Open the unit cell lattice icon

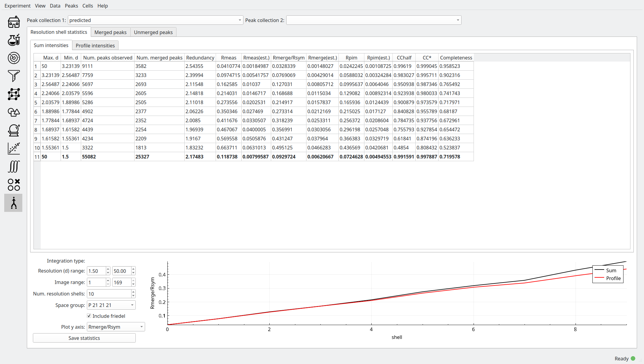(14, 94)
